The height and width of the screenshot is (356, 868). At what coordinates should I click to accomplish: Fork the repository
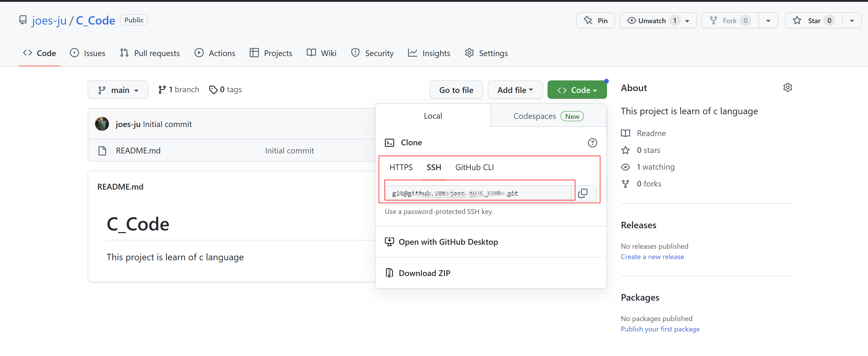(730, 21)
